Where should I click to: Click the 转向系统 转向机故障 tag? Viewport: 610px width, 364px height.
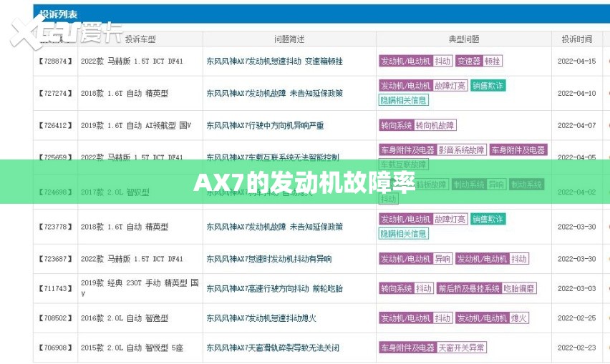417,125
